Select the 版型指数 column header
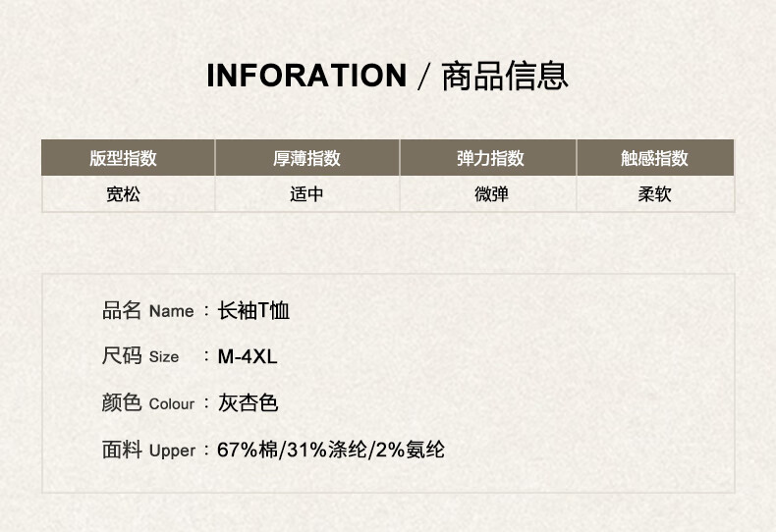Image resolution: width=776 pixels, height=532 pixels. [124, 158]
